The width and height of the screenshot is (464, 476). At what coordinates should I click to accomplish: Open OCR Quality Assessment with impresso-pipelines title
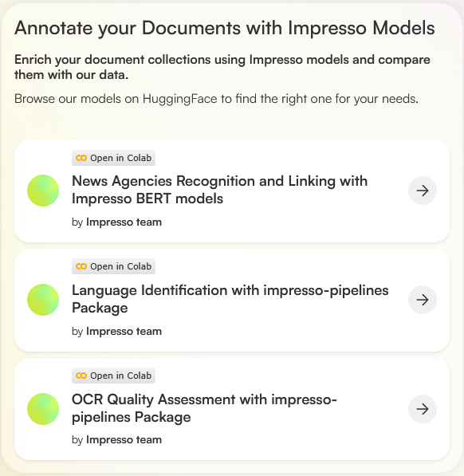click(x=204, y=408)
